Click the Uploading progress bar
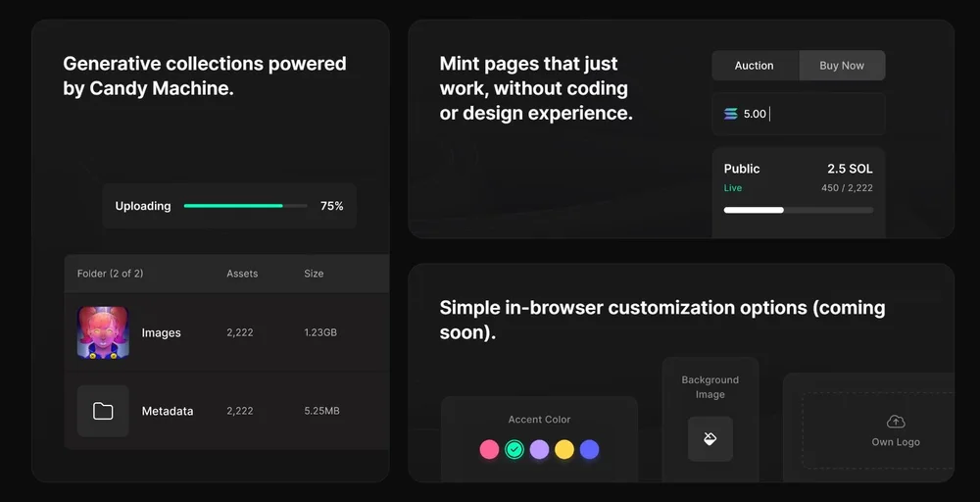The image size is (980, 502). tap(246, 206)
